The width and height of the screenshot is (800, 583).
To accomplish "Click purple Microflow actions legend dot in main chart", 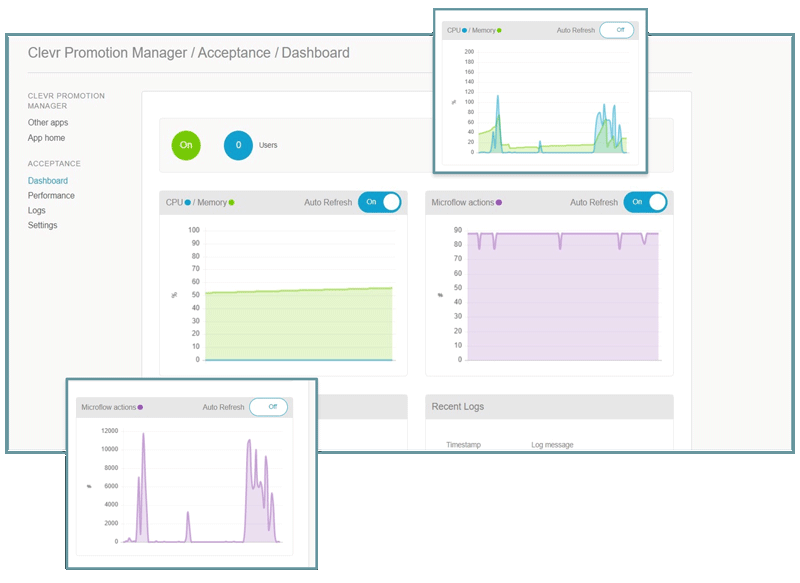I will point(499,202).
